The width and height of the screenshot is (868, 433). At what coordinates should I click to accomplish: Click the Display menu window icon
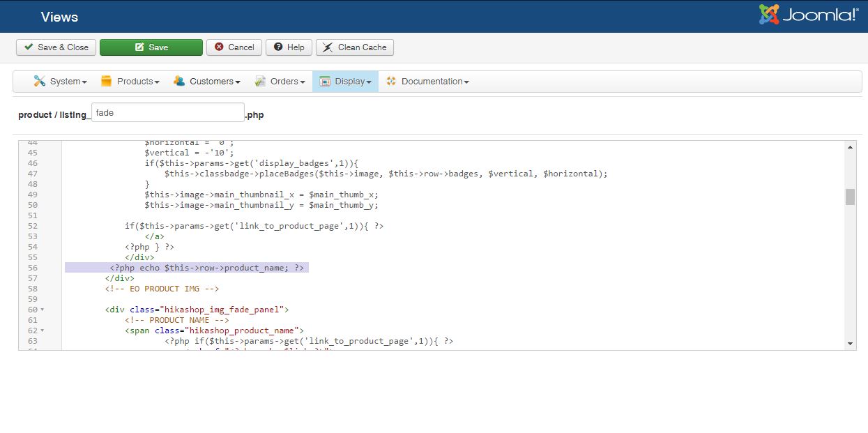[x=325, y=82]
